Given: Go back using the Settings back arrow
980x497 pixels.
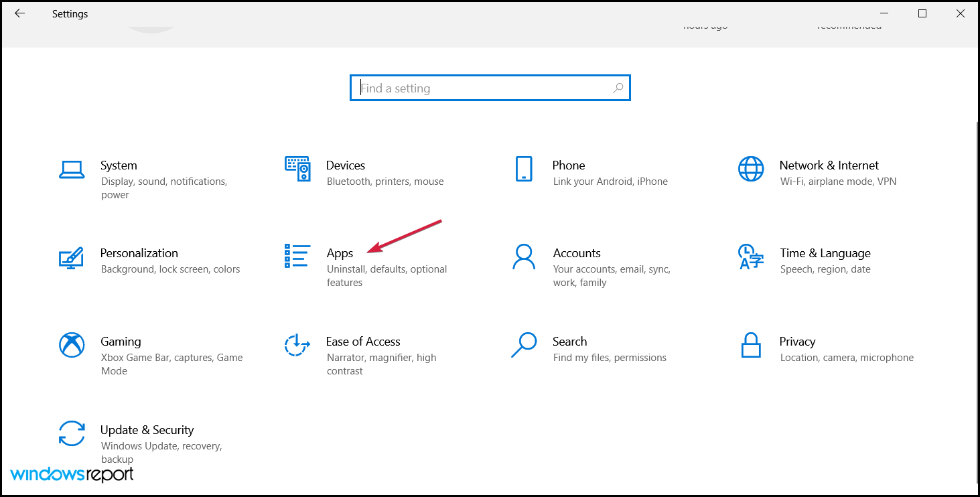Looking at the screenshot, I should (x=20, y=13).
